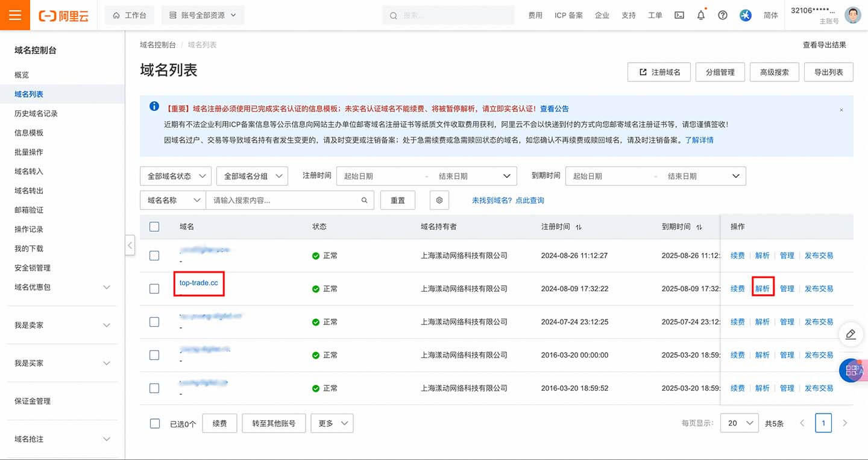This screenshot has width=868, height=460.
Task: Click the 转至其他账号 button
Action: [x=274, y=423]
